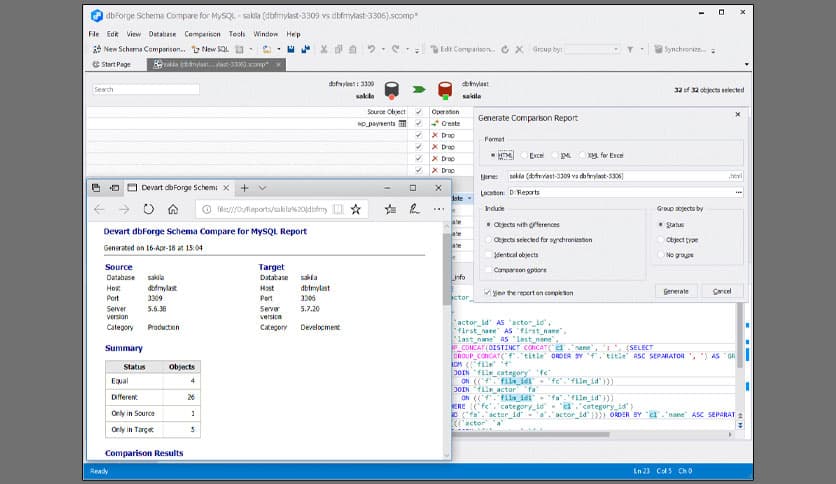The height and width of the screenshot is (484, 836).
Task: Click the tabs you've set aside icon
Action: [96, 188]
